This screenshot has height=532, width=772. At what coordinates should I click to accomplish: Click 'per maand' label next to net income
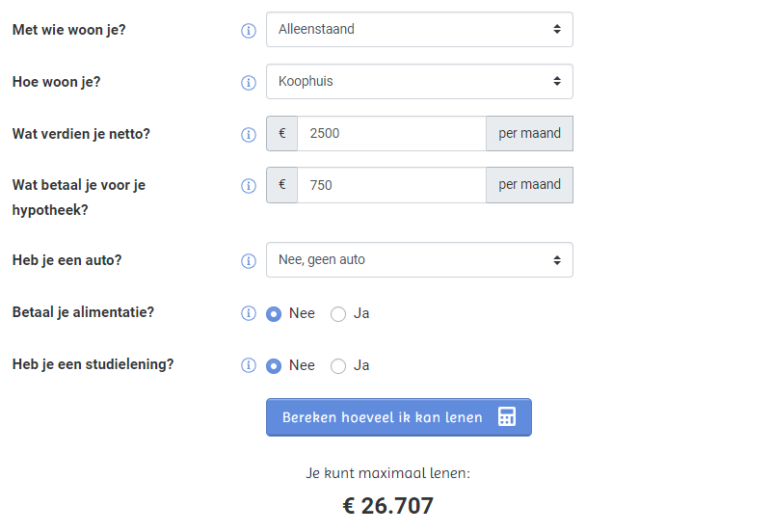529,133
